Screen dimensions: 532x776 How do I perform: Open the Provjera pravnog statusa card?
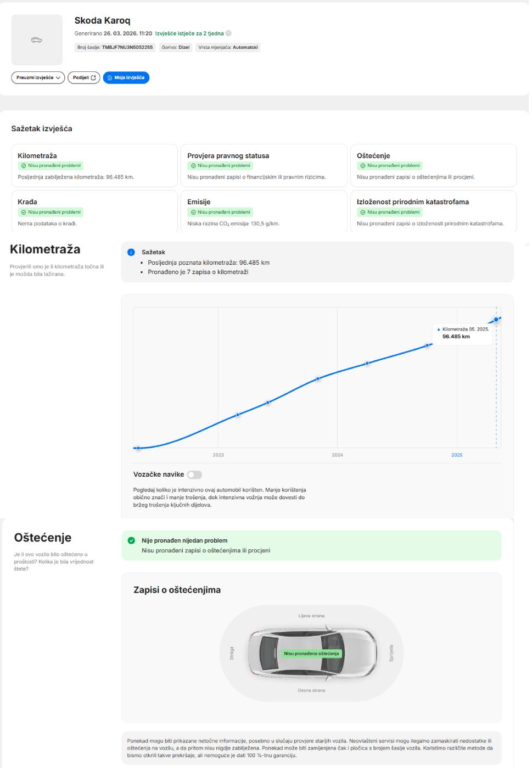[264, 165]
